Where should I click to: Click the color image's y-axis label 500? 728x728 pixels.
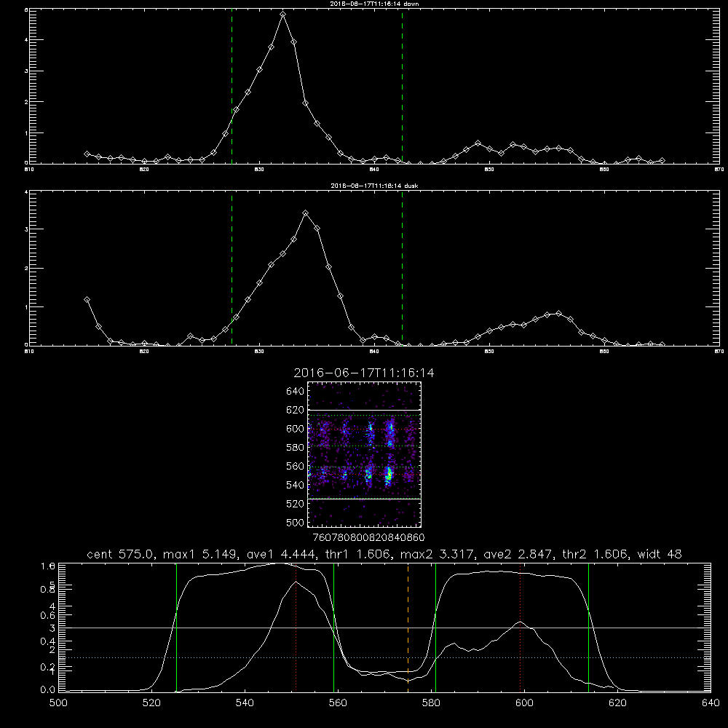point(295,522)
